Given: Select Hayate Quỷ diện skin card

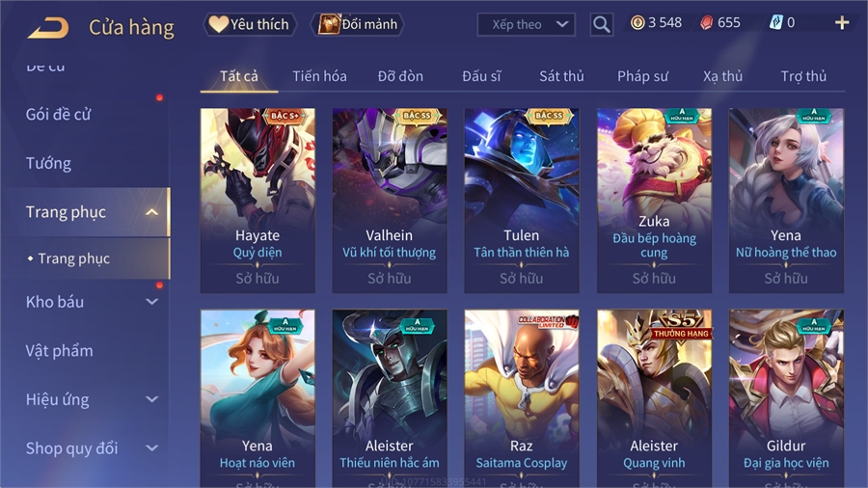Looking at the screenshot, I should pos(258,201).
